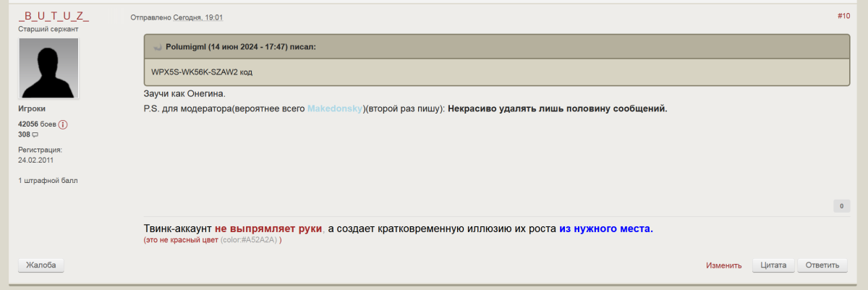Click the Цитата quote button

[x=774, y=265]
